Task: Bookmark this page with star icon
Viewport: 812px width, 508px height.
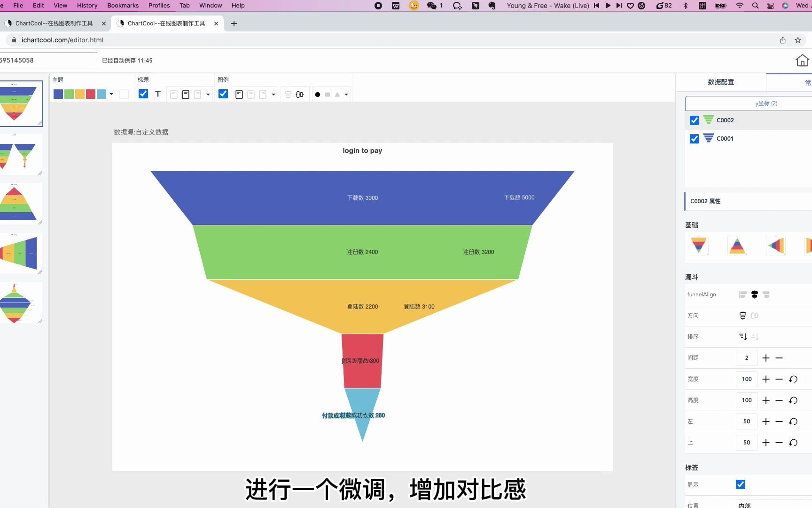Action: click(x=797, y=40)
